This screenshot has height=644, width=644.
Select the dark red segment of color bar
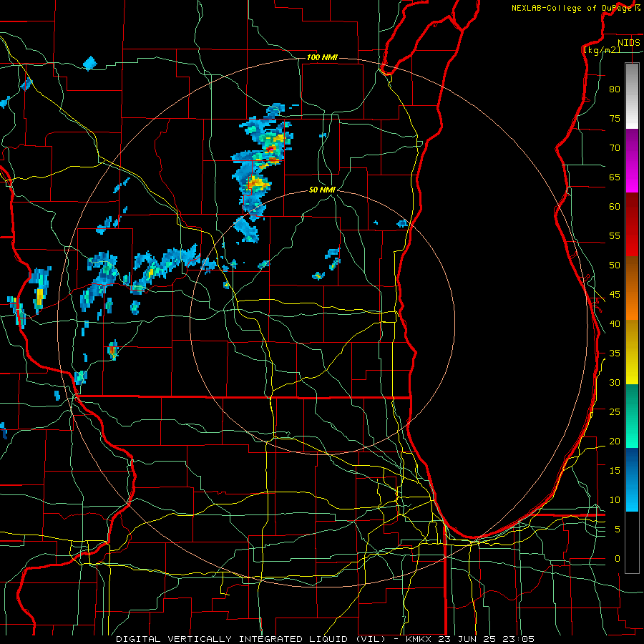[x=632, y=225]
